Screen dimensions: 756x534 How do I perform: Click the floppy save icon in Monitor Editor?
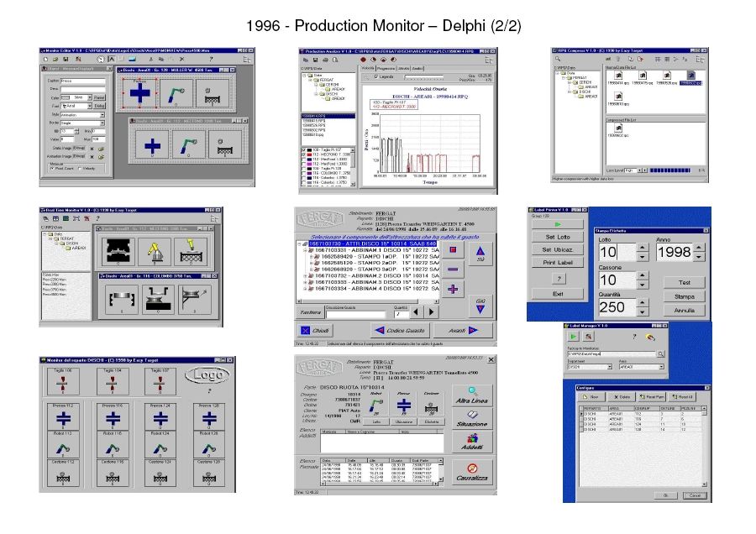click(x=66, y=60)
